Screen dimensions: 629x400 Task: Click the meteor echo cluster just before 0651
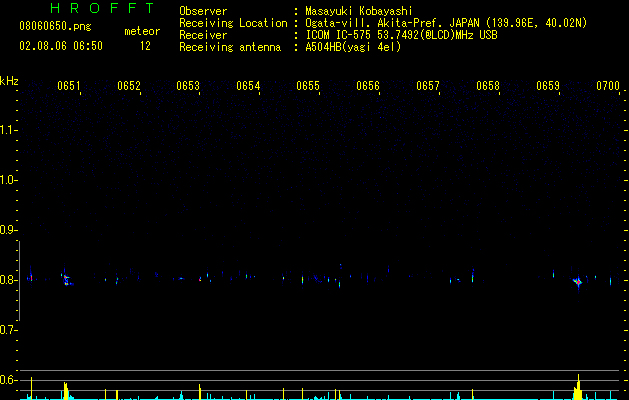67,278
